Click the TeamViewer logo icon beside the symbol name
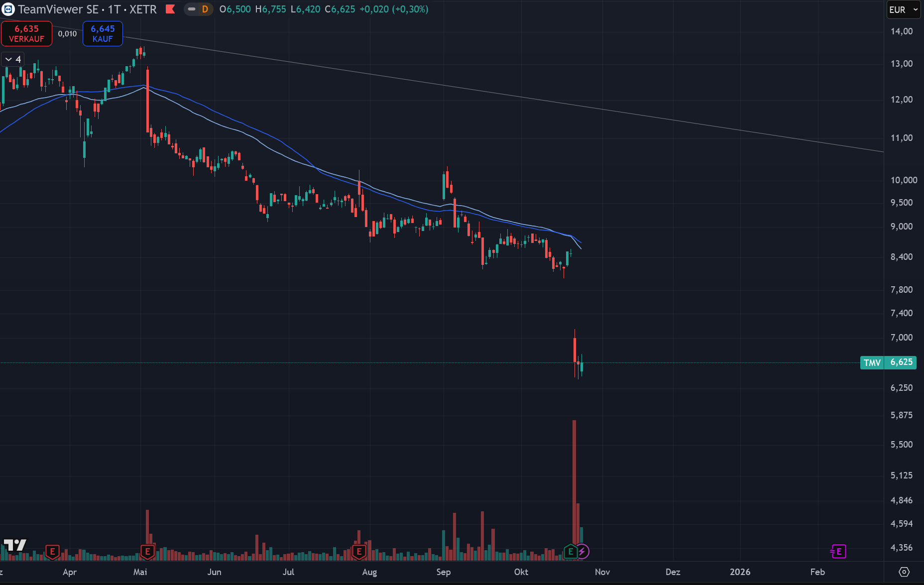Screen dimensions: 924x585 (x=8, y=9)
